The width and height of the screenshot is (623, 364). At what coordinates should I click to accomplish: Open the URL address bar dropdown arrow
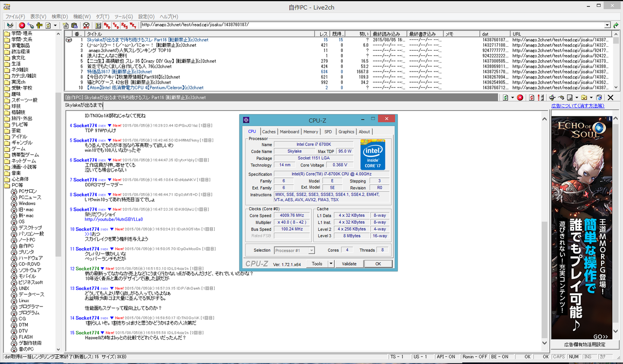(607, 25)
